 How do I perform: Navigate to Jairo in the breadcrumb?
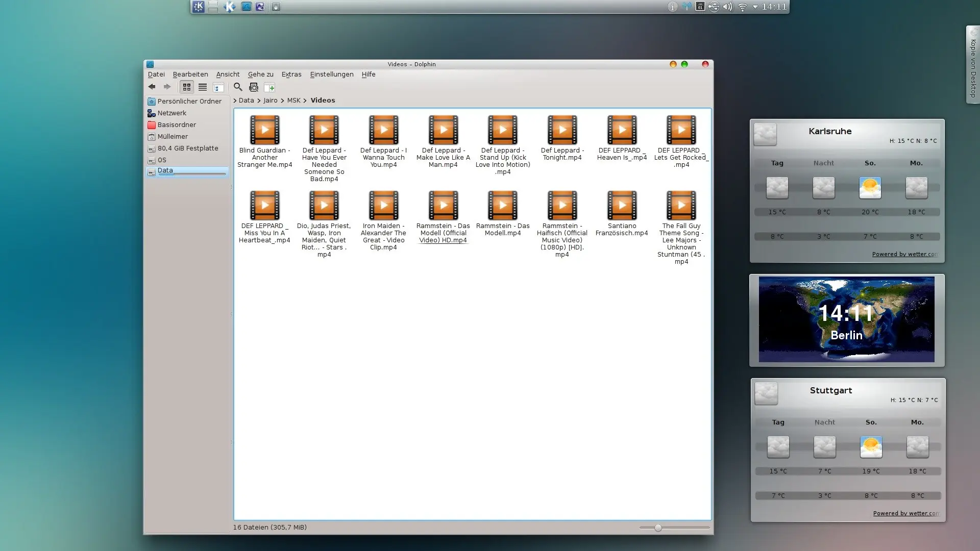pyautogui.click(x=271, y=101)
